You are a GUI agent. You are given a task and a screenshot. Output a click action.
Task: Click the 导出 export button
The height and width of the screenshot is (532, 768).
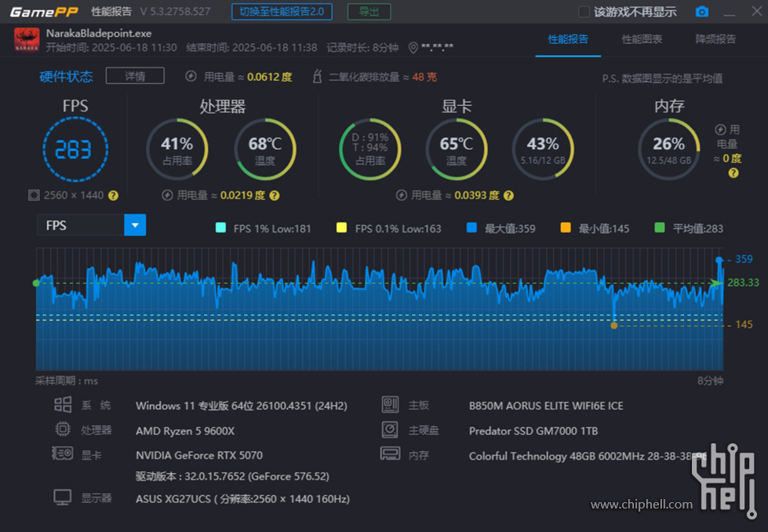369,12
